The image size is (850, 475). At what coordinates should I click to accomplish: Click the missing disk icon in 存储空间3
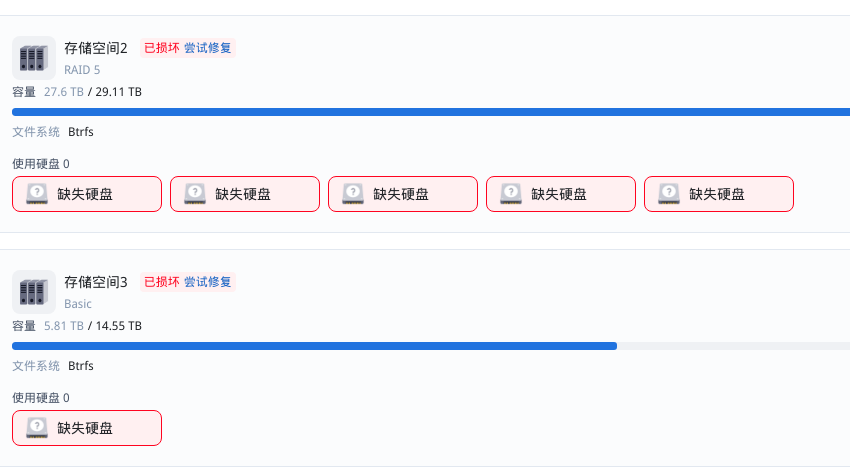37,428
